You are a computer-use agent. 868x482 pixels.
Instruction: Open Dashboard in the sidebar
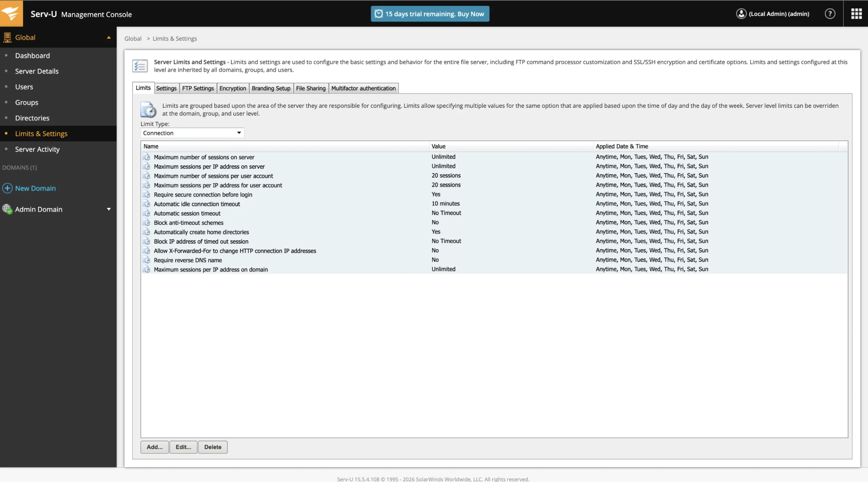[x=32, y=55]
